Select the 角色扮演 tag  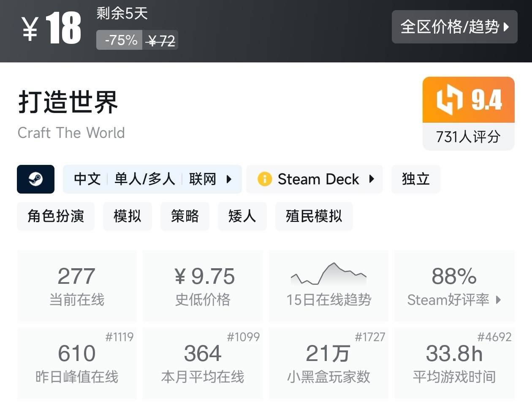pos(56,216)
